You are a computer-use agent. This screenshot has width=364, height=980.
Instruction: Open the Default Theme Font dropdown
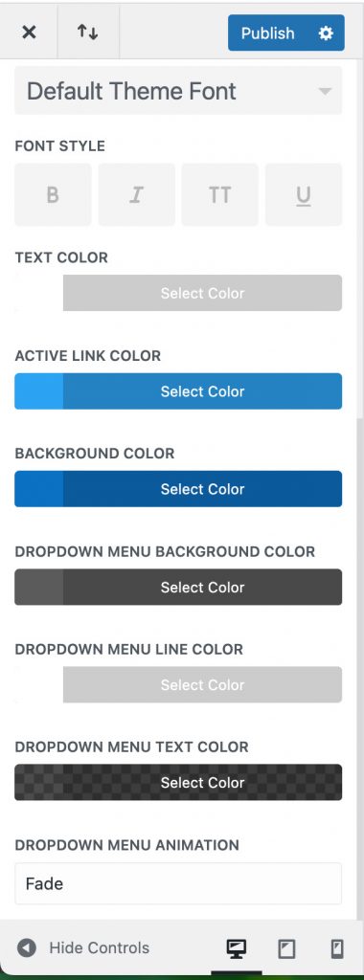(178, 91)
